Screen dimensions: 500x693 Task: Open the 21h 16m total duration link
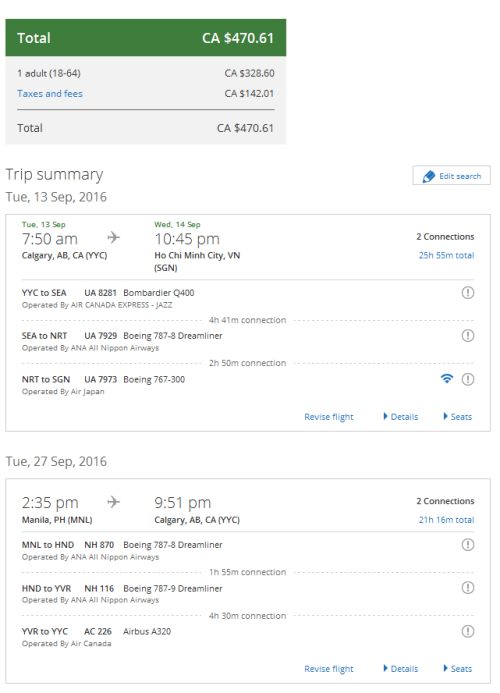[446, 520]
